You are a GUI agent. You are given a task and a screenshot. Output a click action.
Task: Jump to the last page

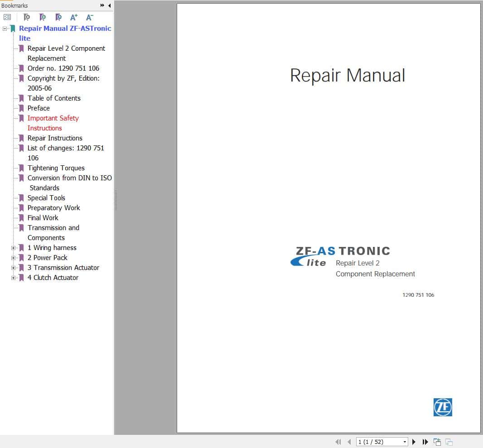pyautogui.click(x=425, y=442)
